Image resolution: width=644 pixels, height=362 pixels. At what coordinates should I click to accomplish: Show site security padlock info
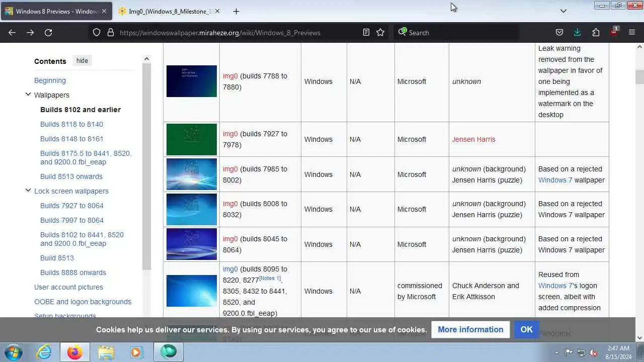110,32
